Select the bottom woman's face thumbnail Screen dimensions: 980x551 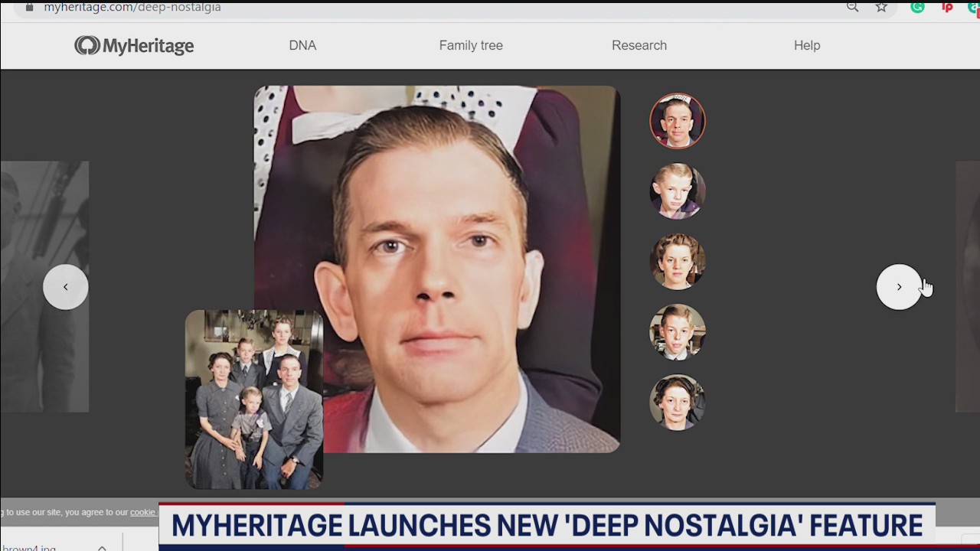point(678,402)
